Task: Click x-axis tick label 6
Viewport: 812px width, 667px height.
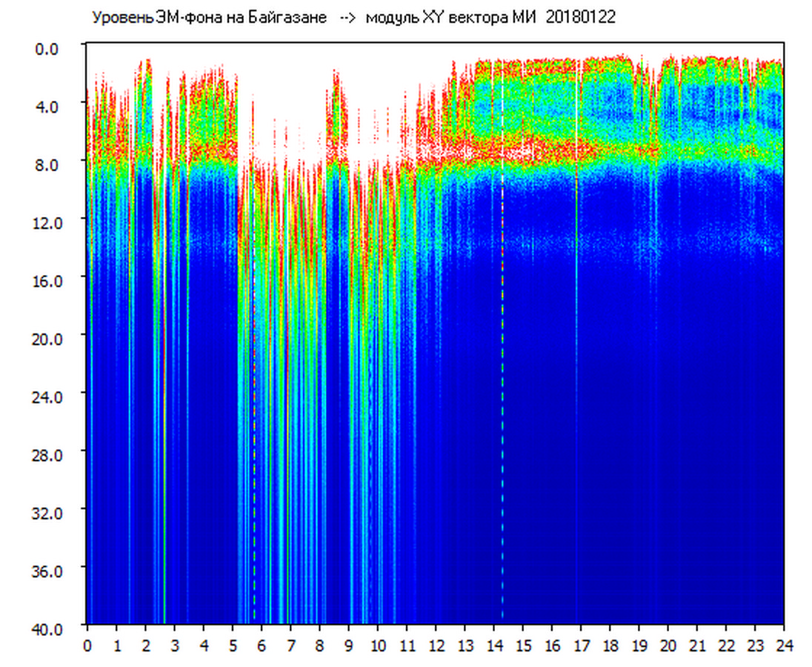Action: click(262, 645)
